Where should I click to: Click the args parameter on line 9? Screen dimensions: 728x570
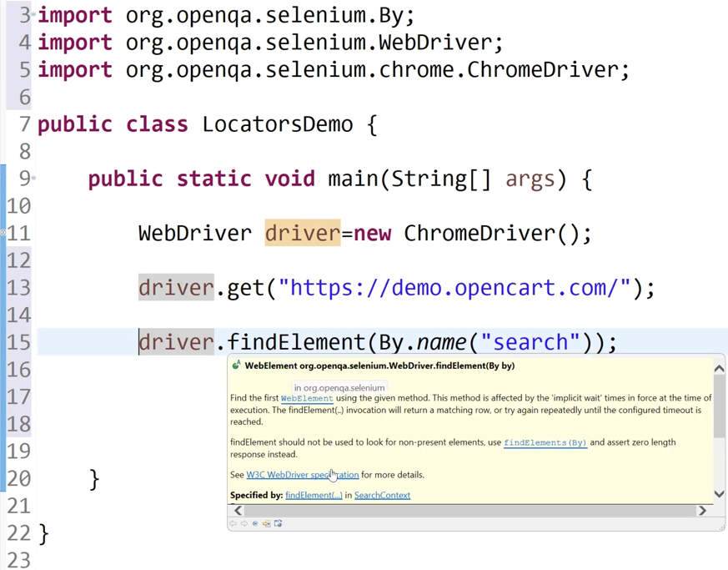coord(530,179)
